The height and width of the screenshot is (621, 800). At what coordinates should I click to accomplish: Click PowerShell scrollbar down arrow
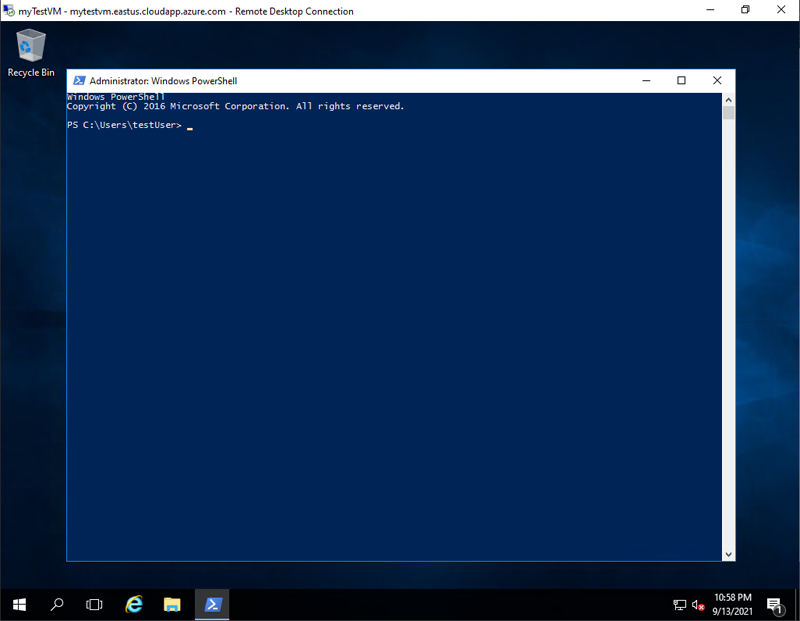[729, 554]
